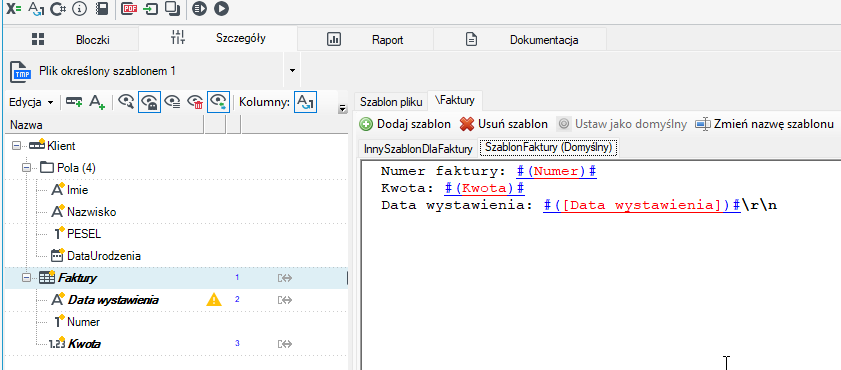The height and width of the screenshot is (370, 841).
Task: Click the round play button icon
Action: 221,9
